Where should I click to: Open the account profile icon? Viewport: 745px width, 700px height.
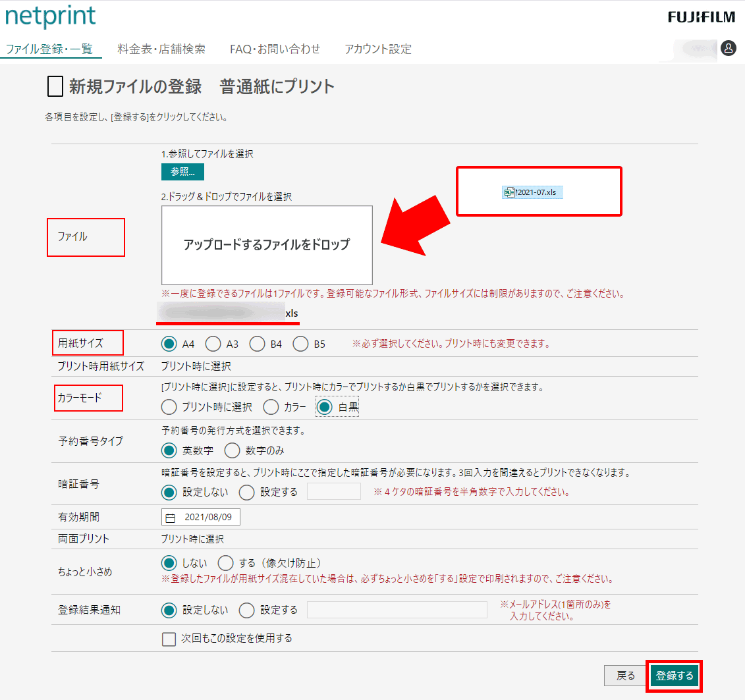pyautogui.click(x=730, y=49)
